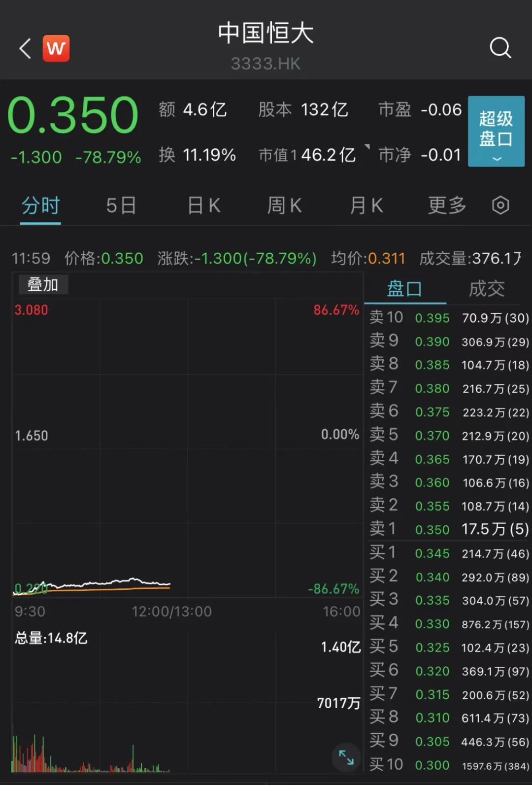Viewport: 532px width, 785px height.
Task: Select the 买6 0.320 order row
Action: pyautogui.click(x=449, y=671)
